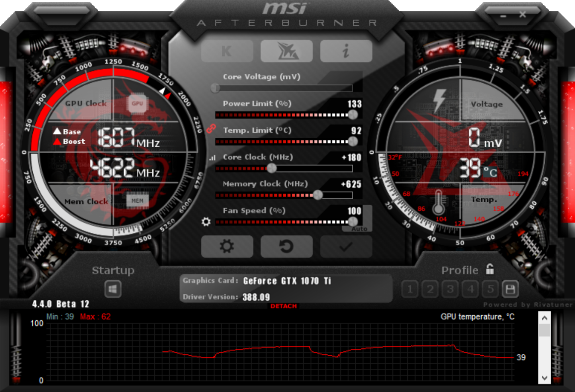Click the MSI logo at top

tap(285, 8)
